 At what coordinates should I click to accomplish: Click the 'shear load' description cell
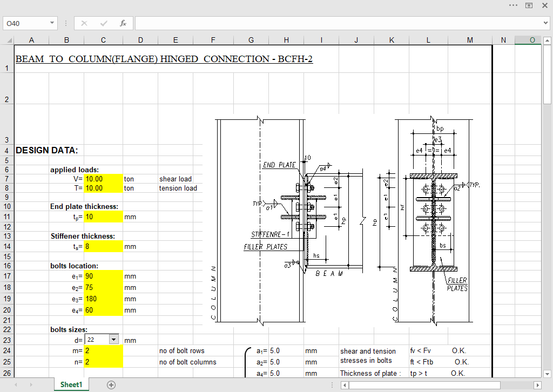pos(176,179)
